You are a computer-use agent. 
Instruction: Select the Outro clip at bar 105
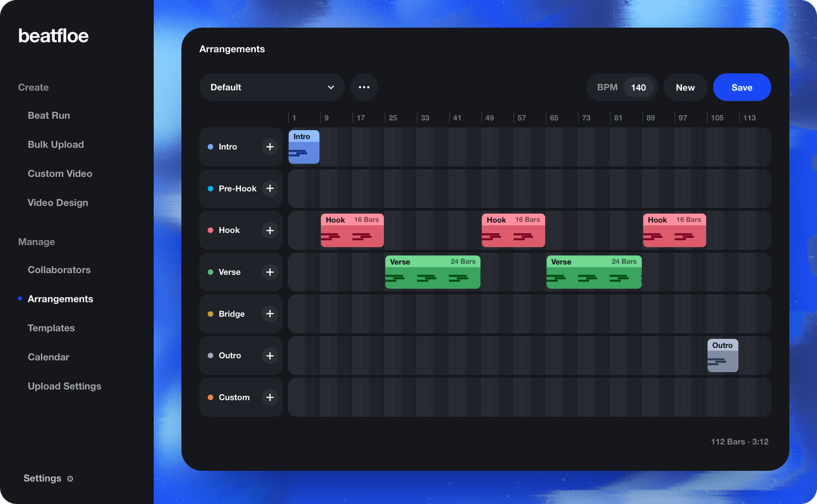(723, 355)
